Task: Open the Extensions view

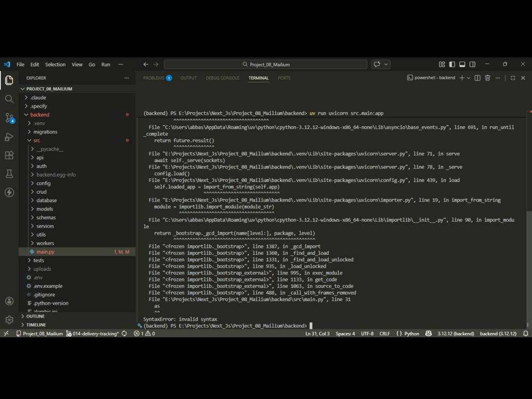Action: (9, 155)
